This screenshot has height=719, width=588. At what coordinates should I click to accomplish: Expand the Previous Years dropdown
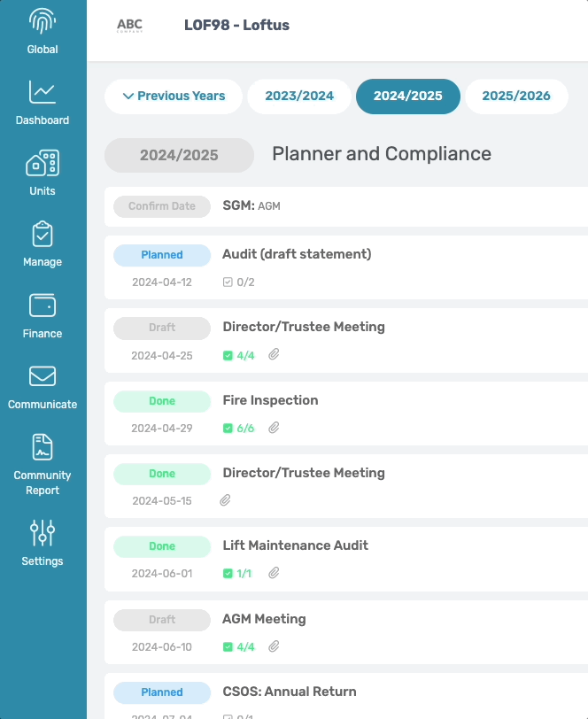pos(174,97)
